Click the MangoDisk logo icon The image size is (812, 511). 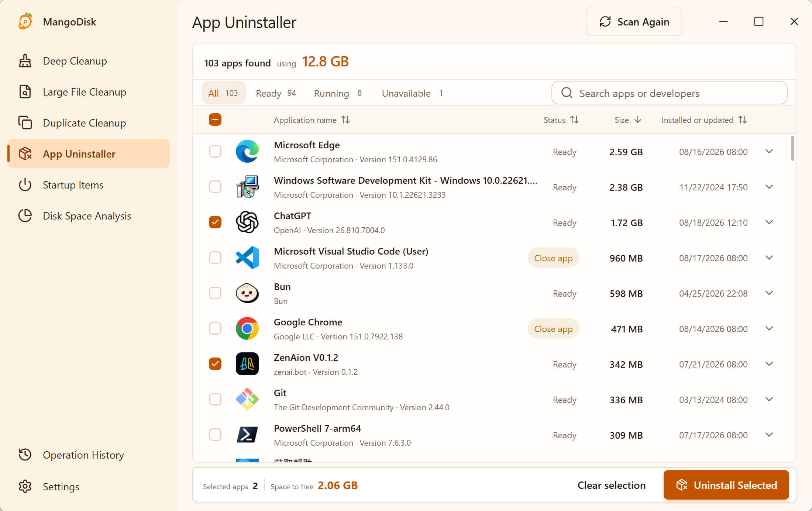pos(25,21)
